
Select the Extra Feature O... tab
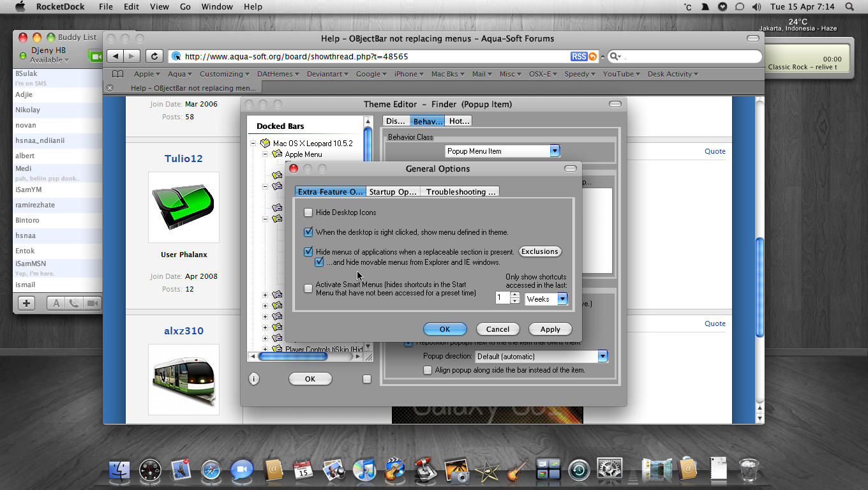[331, 191]
